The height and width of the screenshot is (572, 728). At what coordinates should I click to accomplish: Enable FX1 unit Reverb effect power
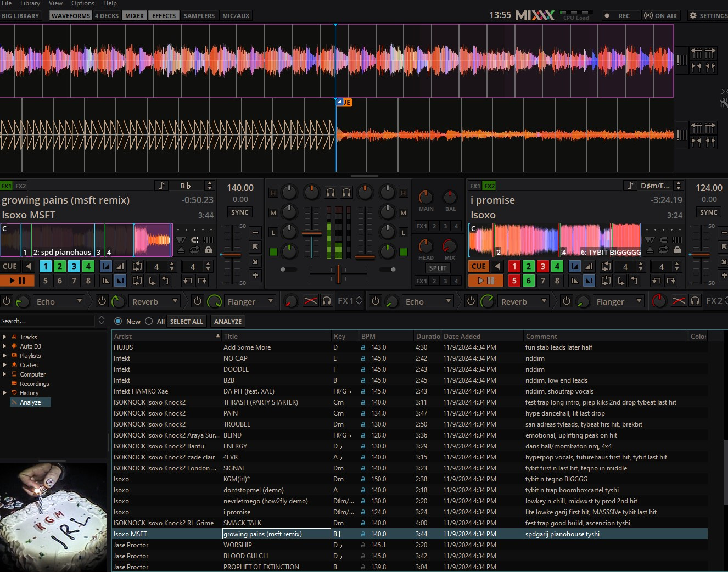point(102,301)
